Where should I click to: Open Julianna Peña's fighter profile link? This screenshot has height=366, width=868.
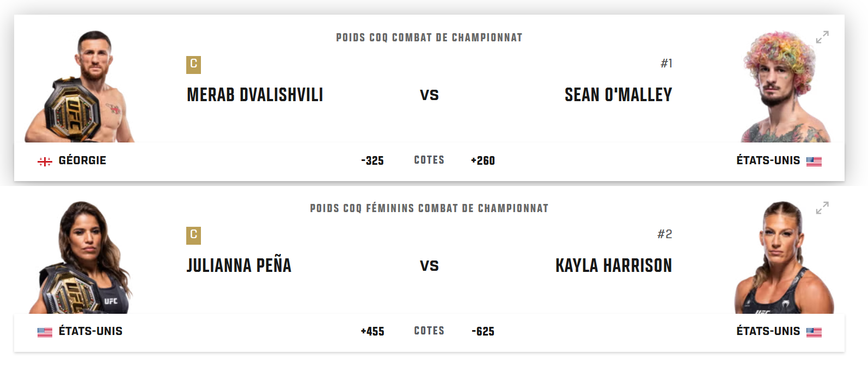tap(239, 265)
